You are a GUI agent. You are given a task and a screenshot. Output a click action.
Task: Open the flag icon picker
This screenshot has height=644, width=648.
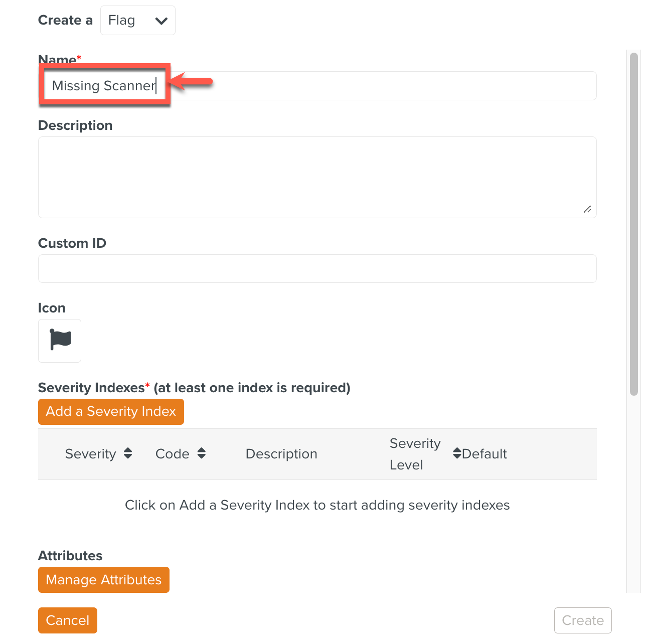pyautogui.click(x=60, y=341)
